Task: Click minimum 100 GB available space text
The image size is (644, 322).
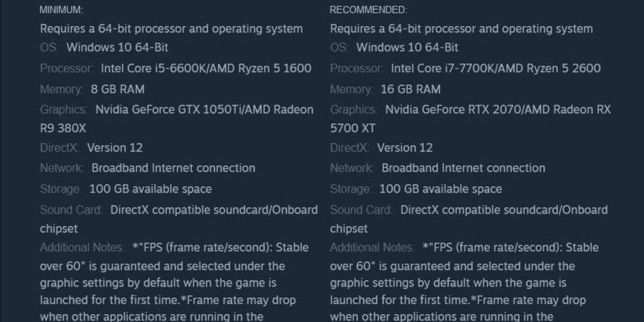Action: coord(151,189)
